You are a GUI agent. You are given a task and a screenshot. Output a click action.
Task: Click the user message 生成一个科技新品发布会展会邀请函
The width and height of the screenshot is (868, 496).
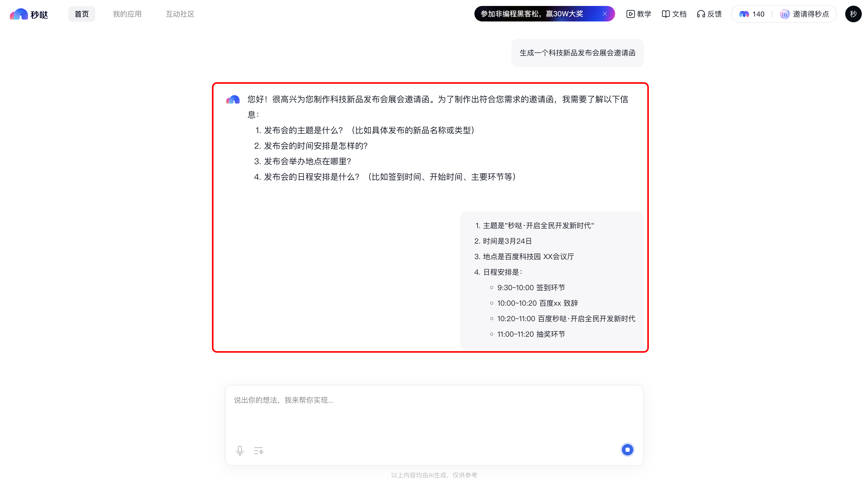(577, 53)
